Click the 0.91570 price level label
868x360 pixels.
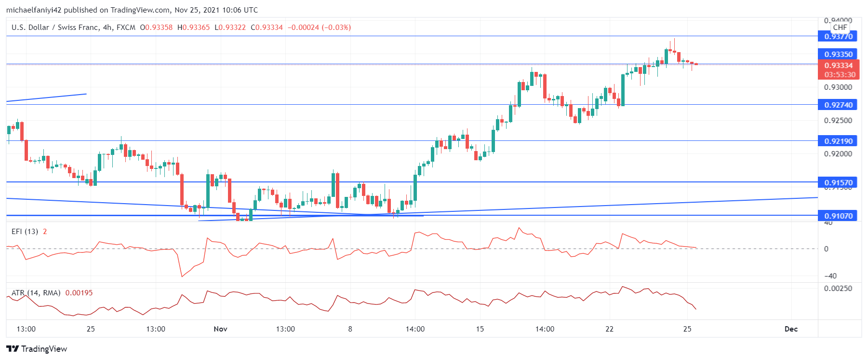point(838,182)
